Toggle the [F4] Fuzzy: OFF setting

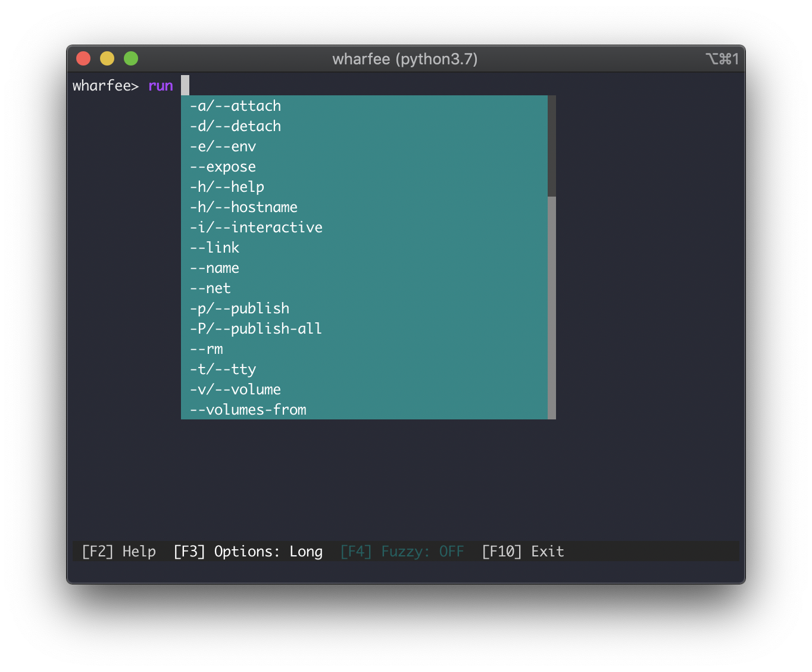coord(402,552)
